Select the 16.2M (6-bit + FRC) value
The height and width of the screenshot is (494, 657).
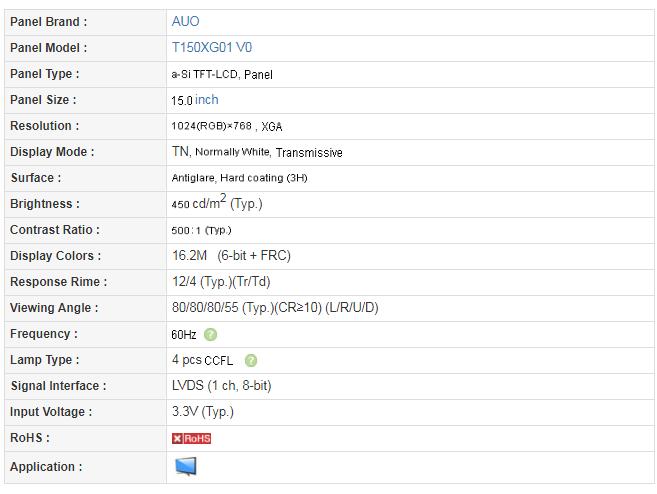(231, 256)
